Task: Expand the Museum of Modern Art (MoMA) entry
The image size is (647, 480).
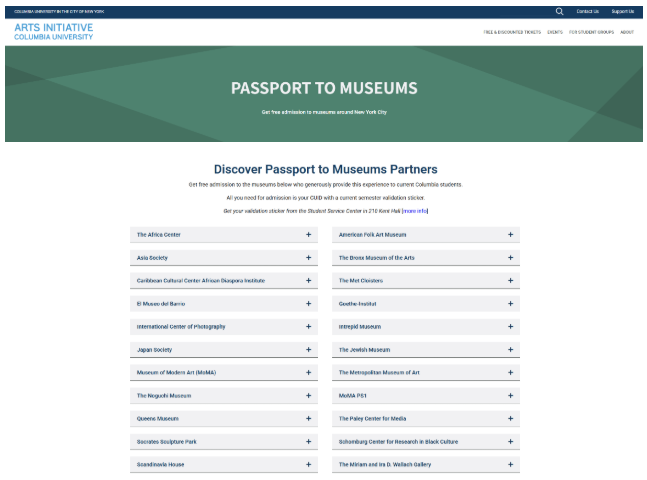Action: tap(224, 372)
